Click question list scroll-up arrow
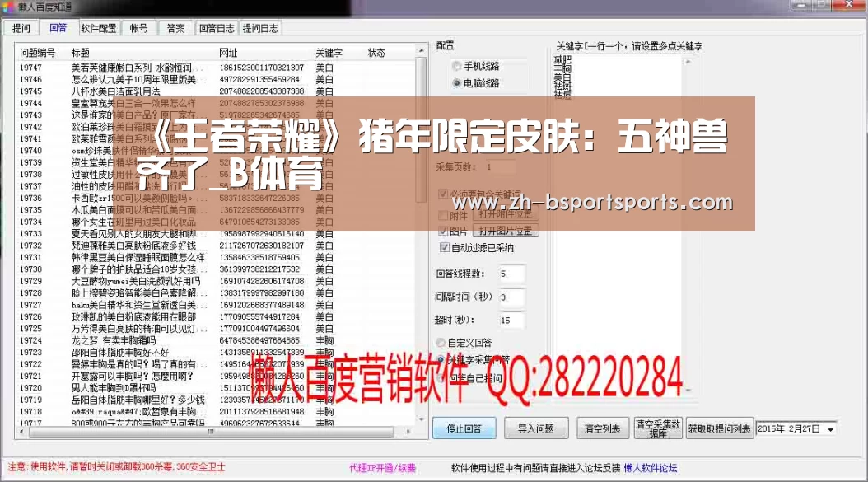Screen dimensions: 868x482 422,50
